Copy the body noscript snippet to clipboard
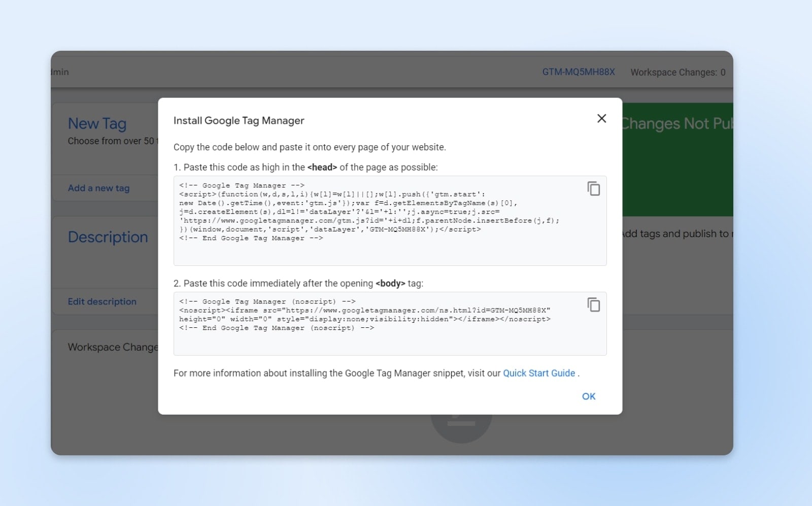 coord(593,305)
